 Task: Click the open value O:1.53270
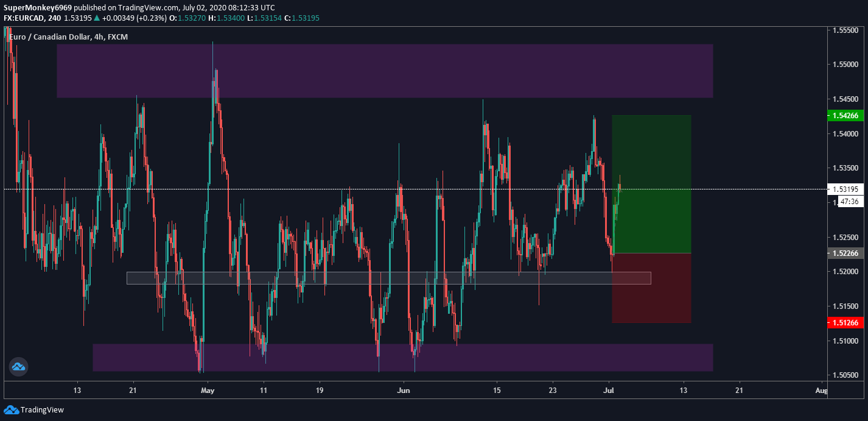click(189, 18)
